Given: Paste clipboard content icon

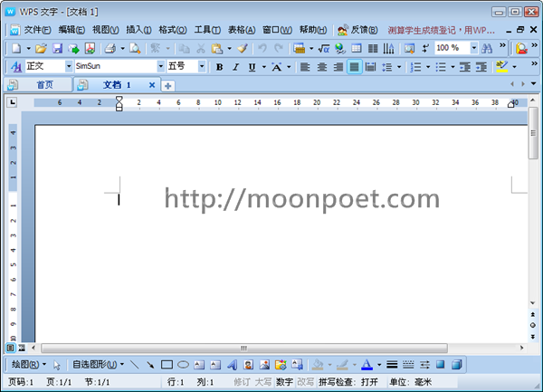Looking at the screenshot, I should pos(217,48).
